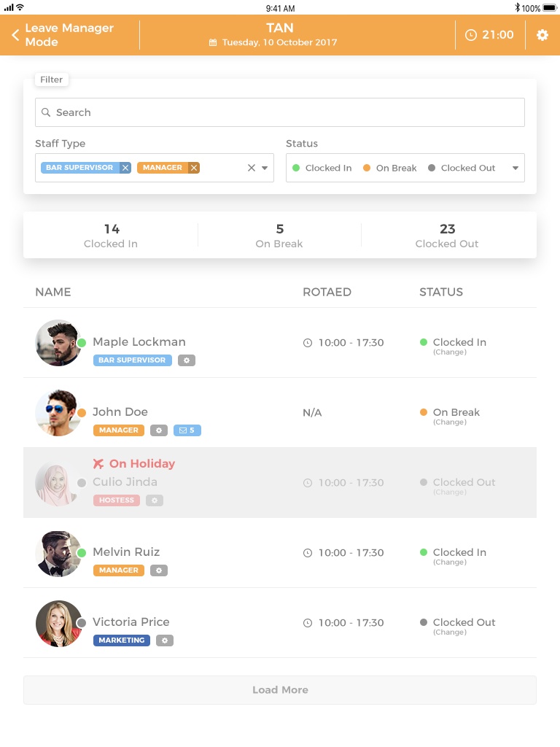Click the gear badge under Melvin Ruiz

159,570
